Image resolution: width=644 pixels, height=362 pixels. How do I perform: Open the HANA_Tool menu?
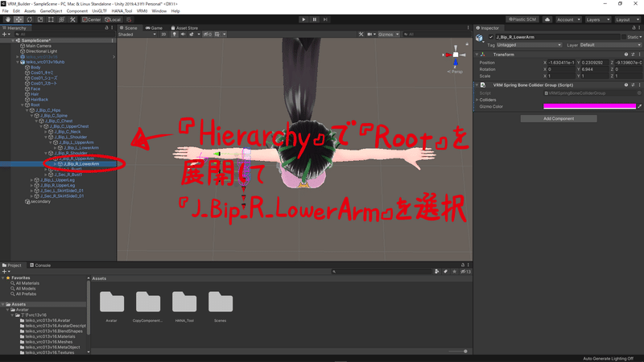[x=122, y=11]
